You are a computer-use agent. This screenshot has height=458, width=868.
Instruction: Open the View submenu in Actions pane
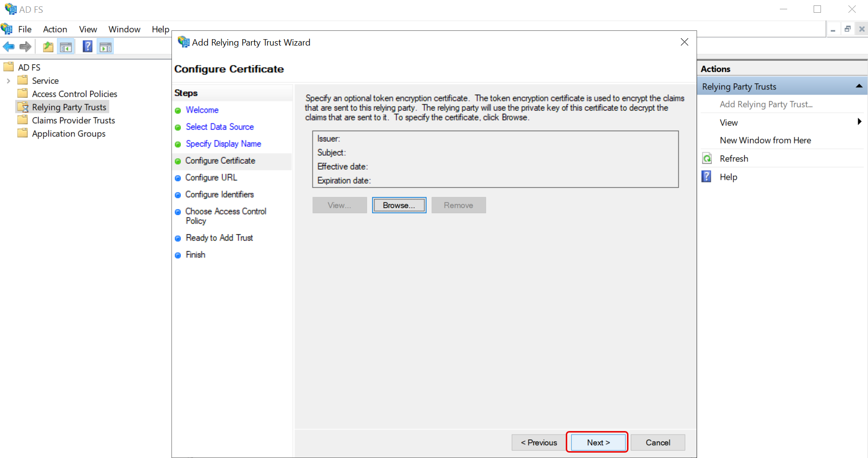click(728, 122)
